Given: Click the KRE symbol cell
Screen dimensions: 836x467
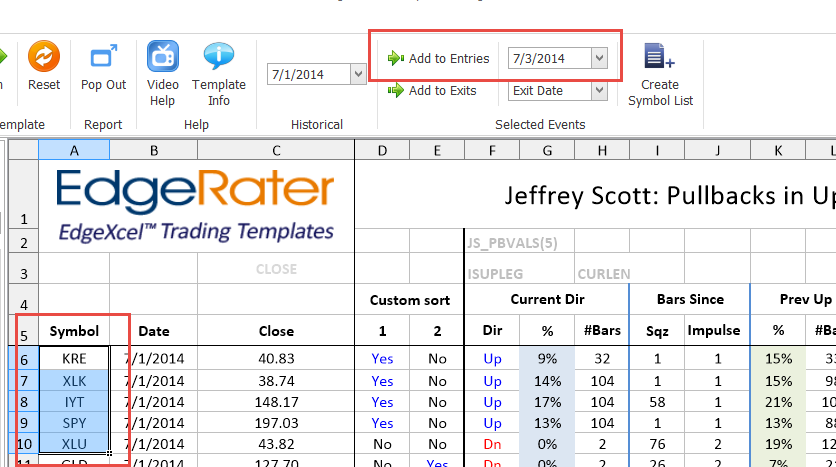Looking at the screenshot, I should click(74, 358).
